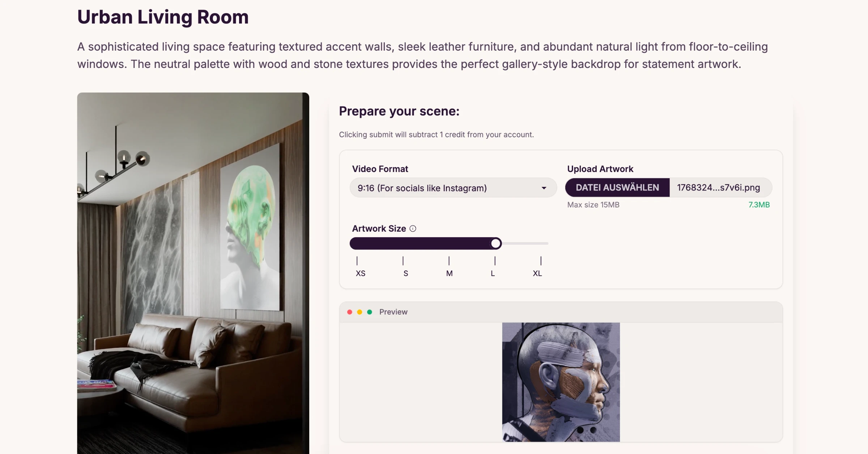
Task: Click the Preview panel title label
Action: pyautogui.click(x=393, y=312)
